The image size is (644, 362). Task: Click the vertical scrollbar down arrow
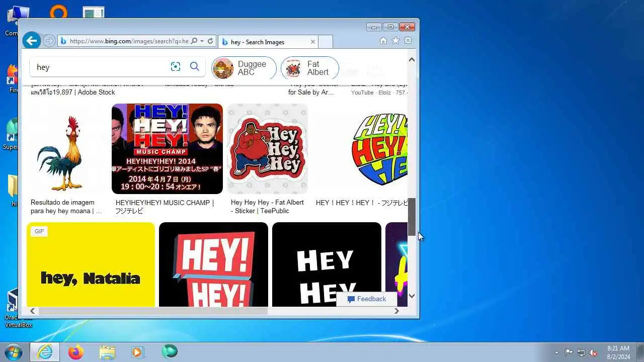click(412, 296)
